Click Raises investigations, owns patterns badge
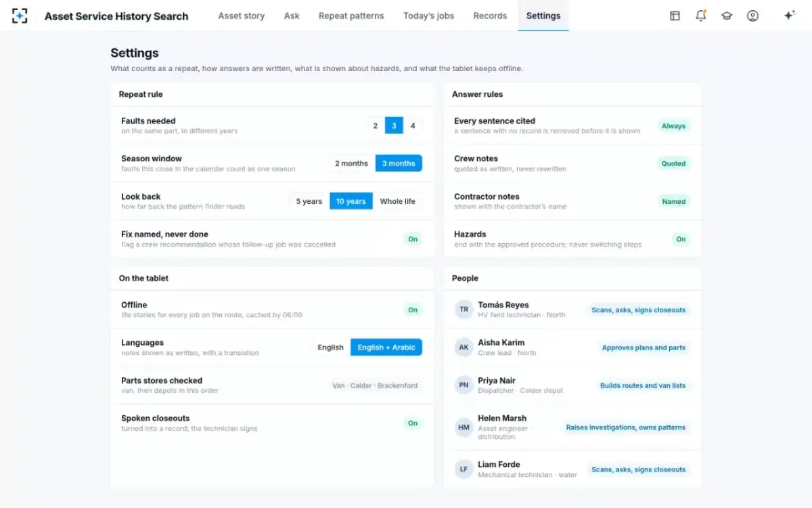This screenshot has width=812, height=508. 626,427
